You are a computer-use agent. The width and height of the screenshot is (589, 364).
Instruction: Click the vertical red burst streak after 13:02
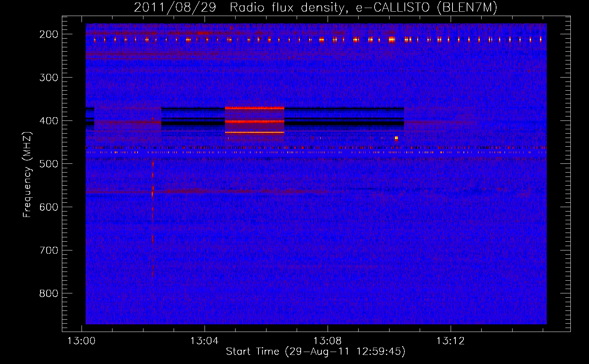pos(153,218)
